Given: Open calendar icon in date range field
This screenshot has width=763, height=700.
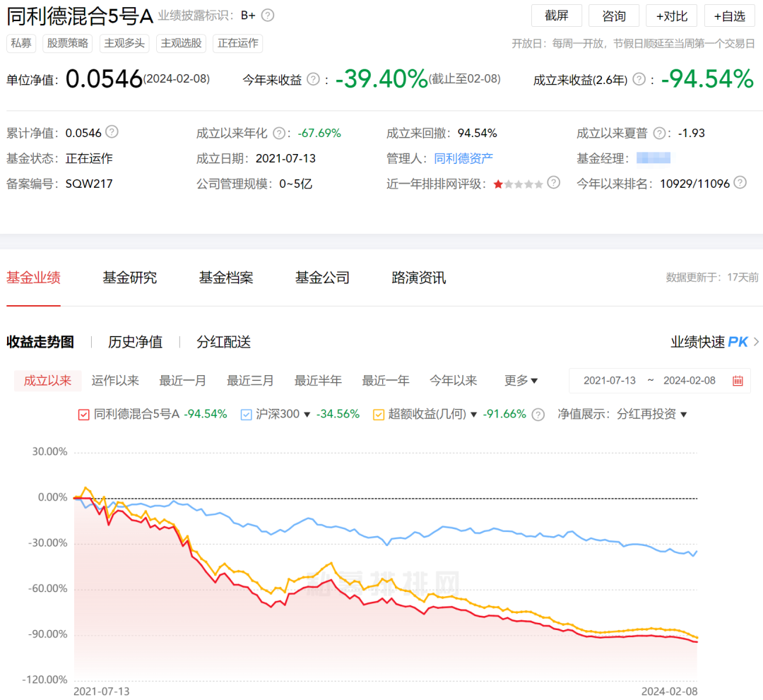Looking at the screenshot, I should pyautogui.click(x=738, y=381).
